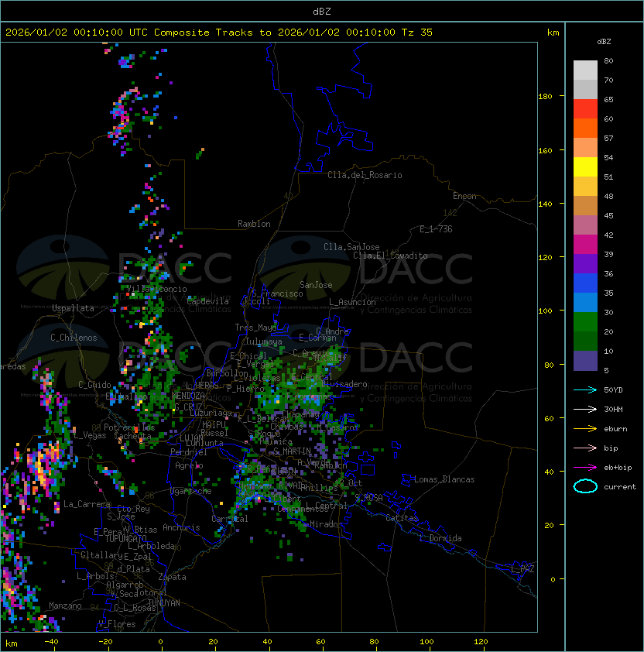Screen dimensions: 644x652
Task: Click the L_Dormida place label
Action: click(440, 538)
